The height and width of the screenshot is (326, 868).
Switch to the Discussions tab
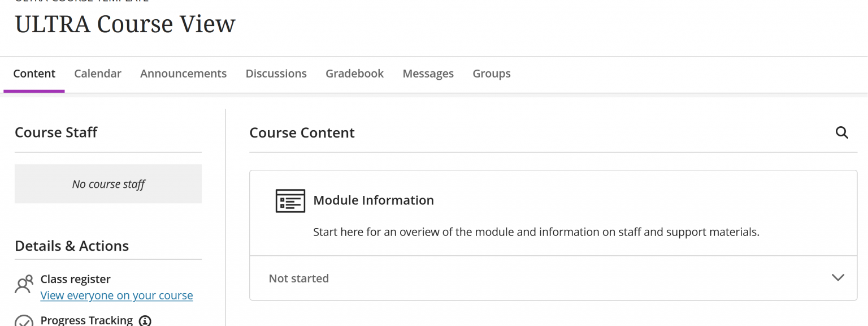click(276, 73)
